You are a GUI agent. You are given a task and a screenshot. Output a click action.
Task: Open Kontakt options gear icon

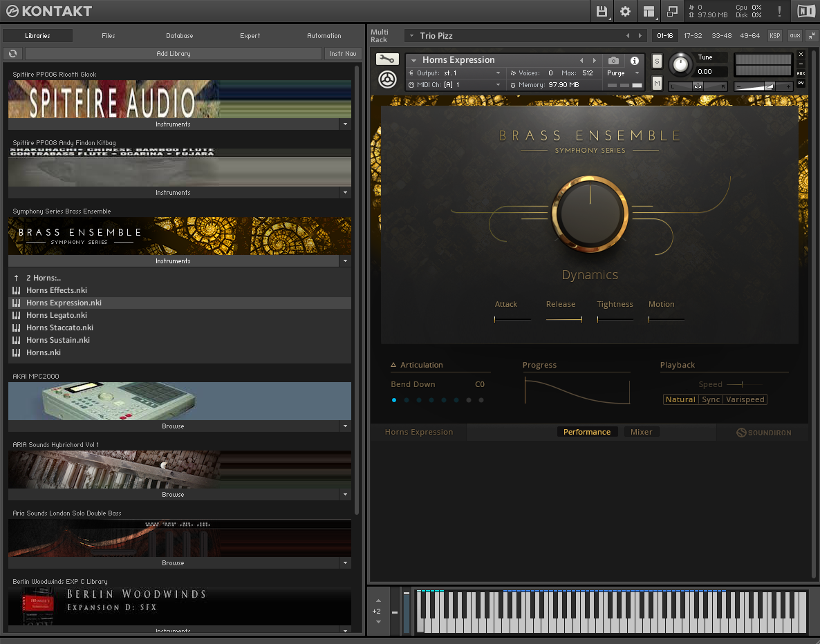[625, 11]
